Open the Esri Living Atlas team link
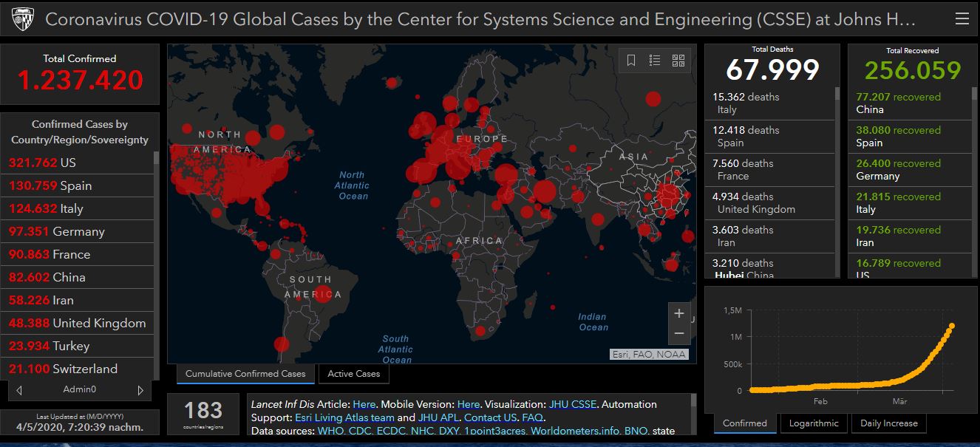The image size is (980, 447). [x=344, y=417]
